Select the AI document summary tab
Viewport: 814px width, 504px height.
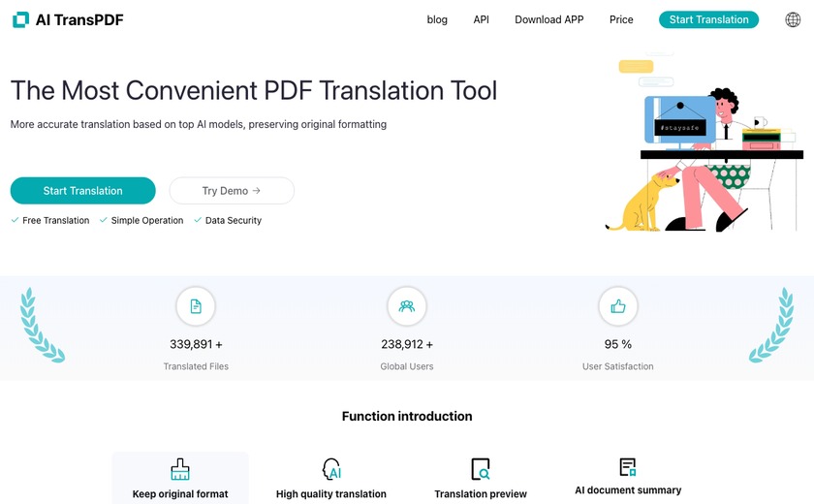click(628, 478)
